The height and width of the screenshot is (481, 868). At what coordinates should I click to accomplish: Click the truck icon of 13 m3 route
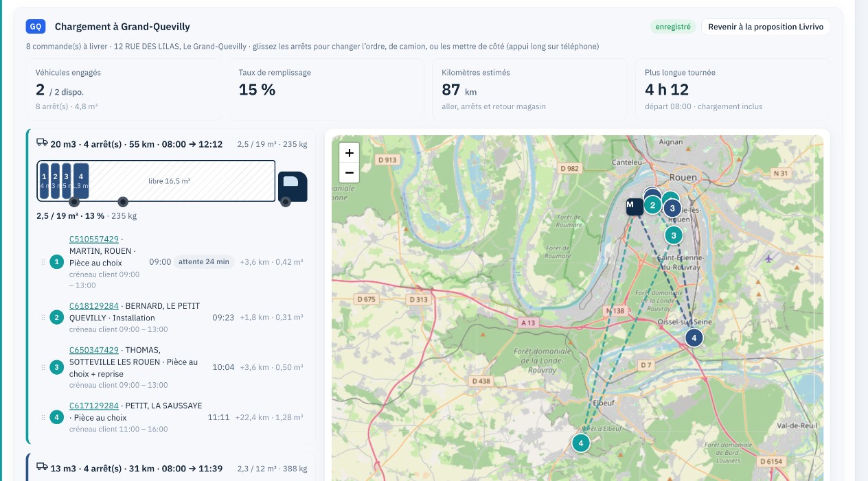point(42,467)
